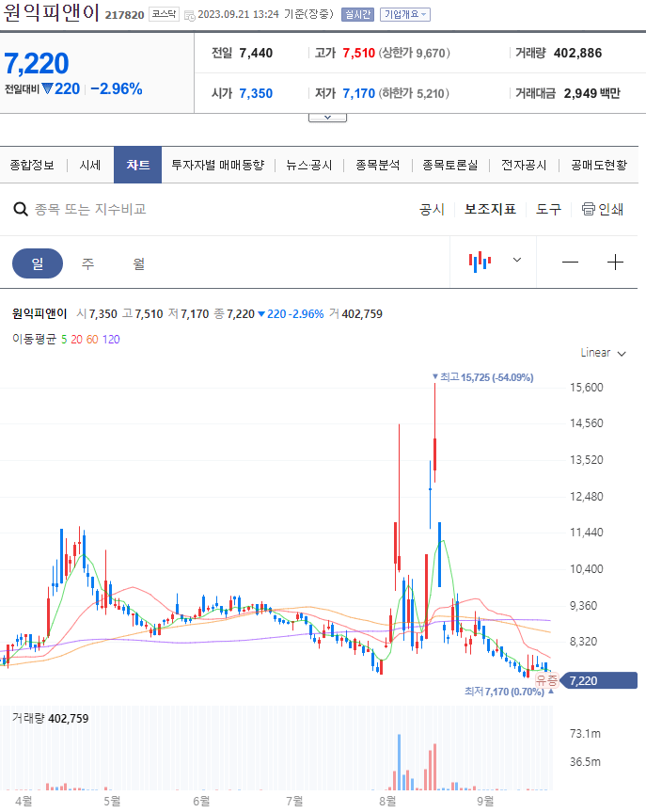
Task: Zoom in chart with plus button
Action: click(x=615, y=262)
